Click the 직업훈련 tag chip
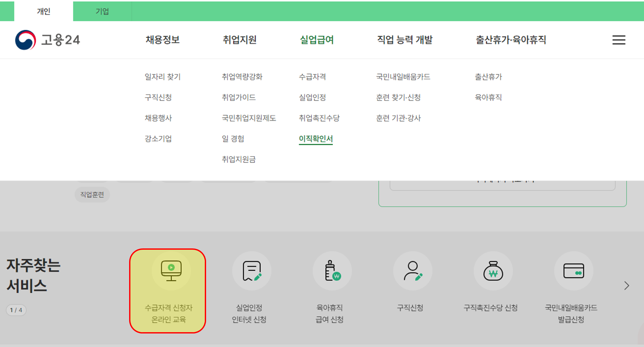Viewport: 644px width, 347px height. click(92, 194)
